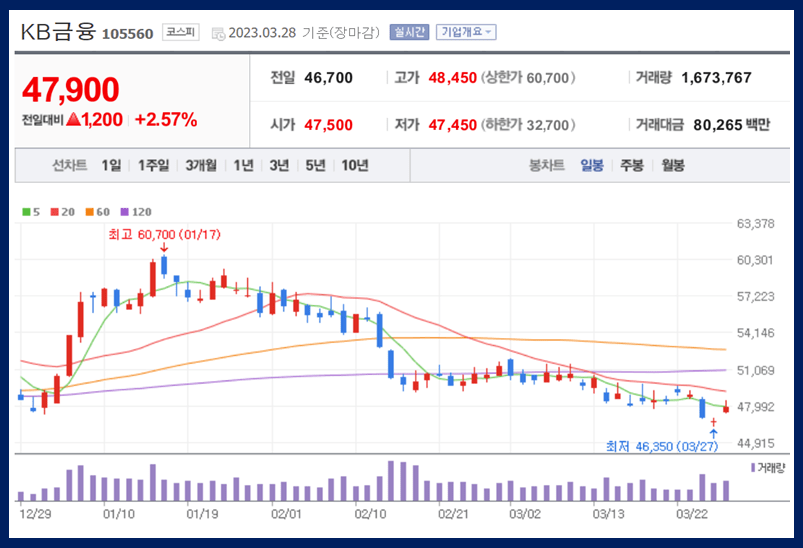803x548 pixels.
Task: Click the +2.57% change percentage
Action: pos(166,120)
